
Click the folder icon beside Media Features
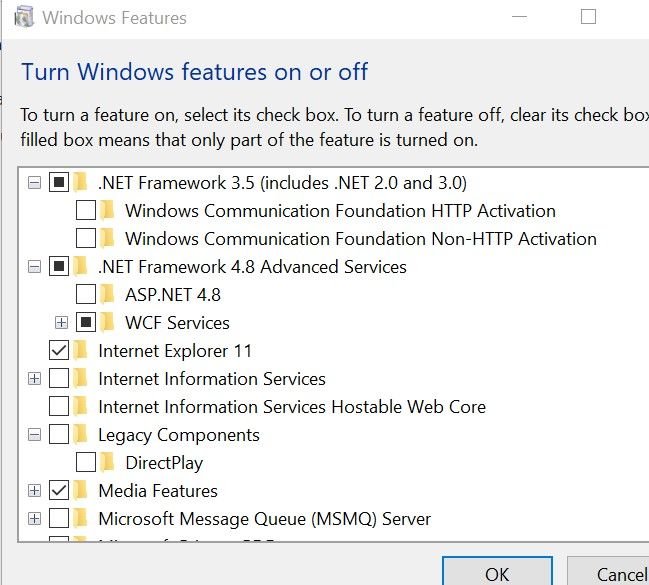(x=81, y=491)
